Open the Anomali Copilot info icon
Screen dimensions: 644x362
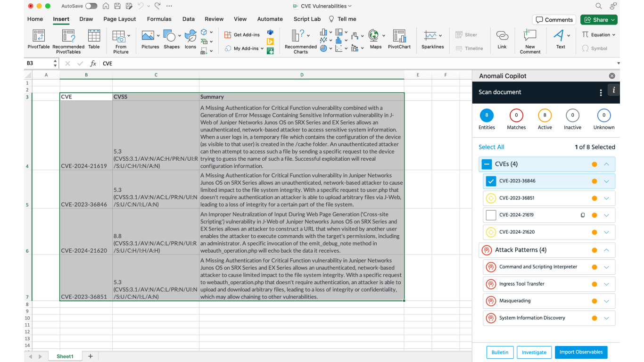(x=614, y=90)
